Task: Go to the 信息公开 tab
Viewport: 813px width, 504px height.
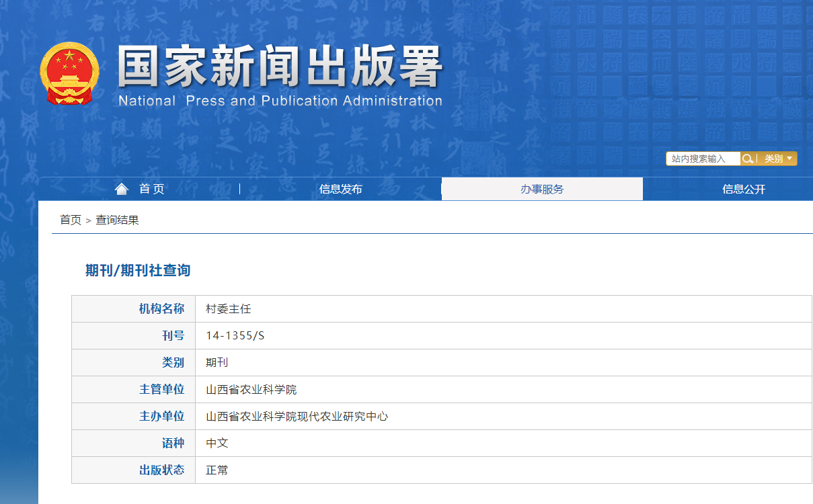Action: pos(744,189)
